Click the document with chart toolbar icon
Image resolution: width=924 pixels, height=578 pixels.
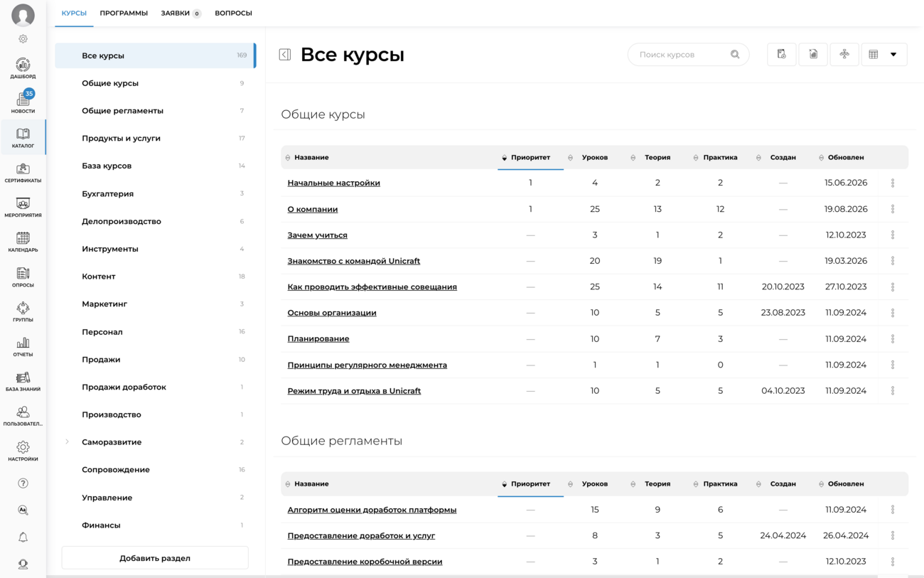(x=813, y=55)
